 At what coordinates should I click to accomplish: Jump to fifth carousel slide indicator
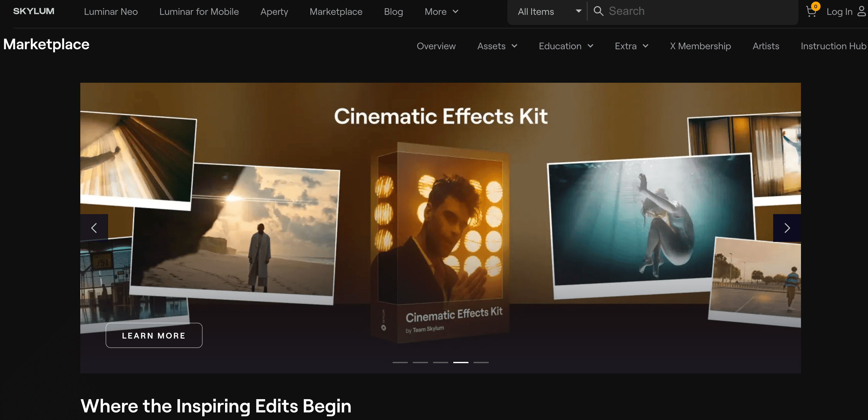[481, 362]
